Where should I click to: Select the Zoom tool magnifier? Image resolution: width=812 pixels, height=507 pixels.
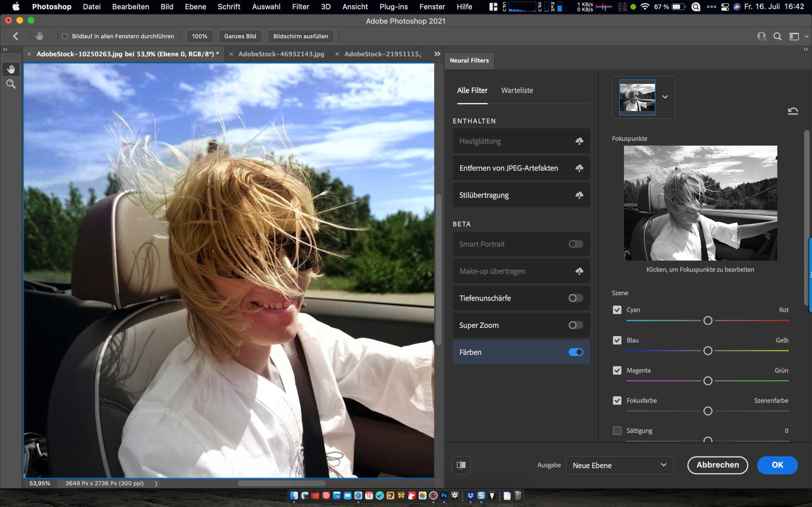coord(11,84)
